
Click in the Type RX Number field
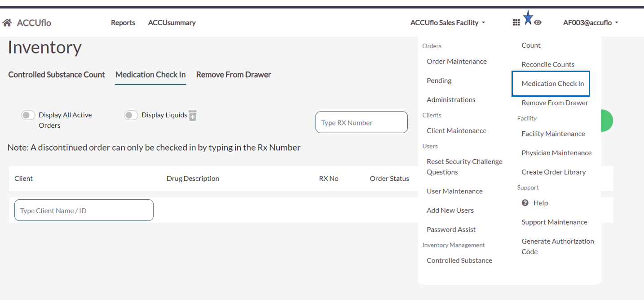[362, 122]
